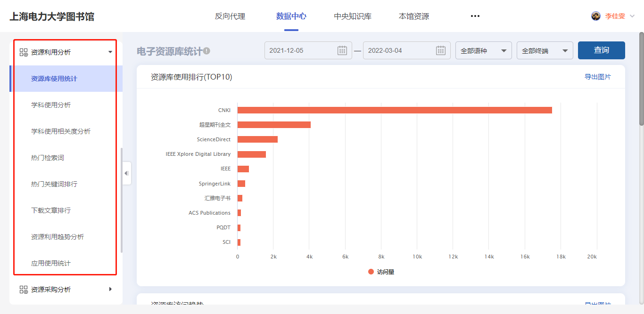
Task: Click the info icon beside 电子资源库统计
Action: (206, 51)
